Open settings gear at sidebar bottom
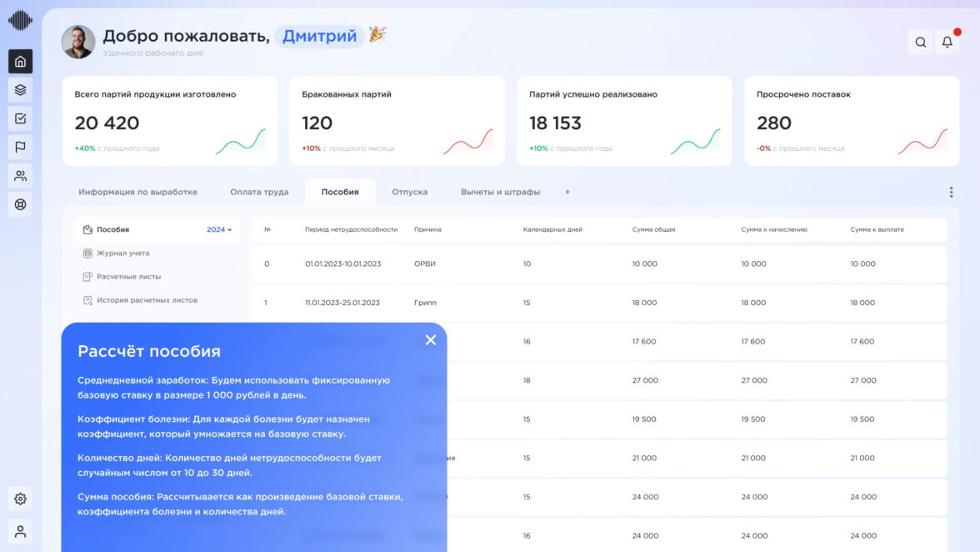980x552 pixels. (21, 499)
